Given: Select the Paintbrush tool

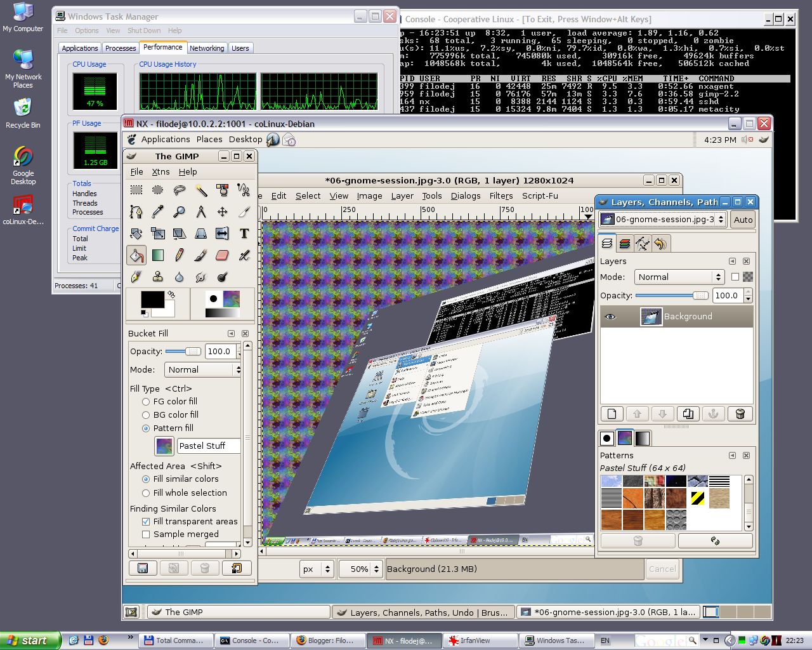Looking at the screenshot, I should tap(201, 255).
